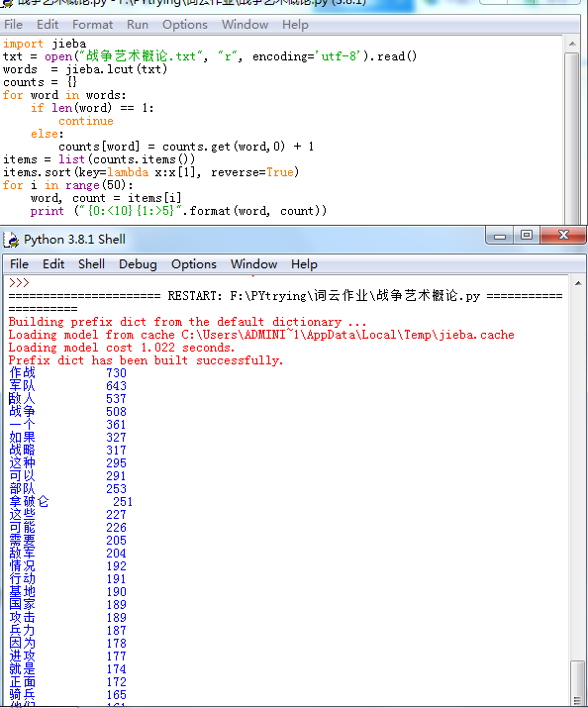Image resolution: width=588 pixels, height=708 pixels.
Task: Click the output word 骑兵
Action: 22,694
